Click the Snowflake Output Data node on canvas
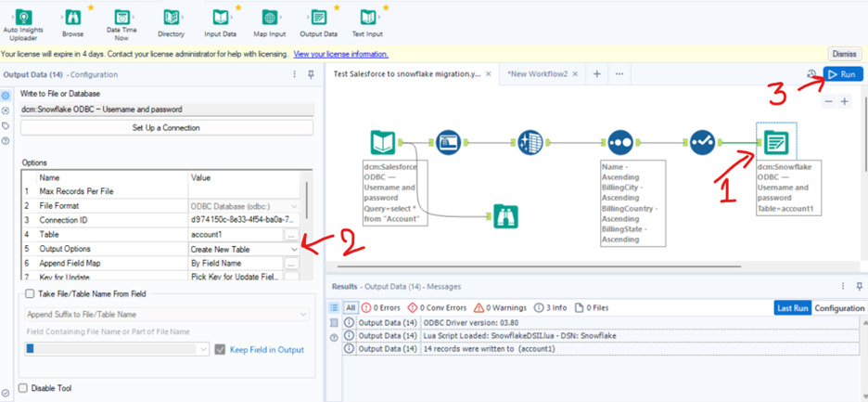Screen dimensions: 868x402 775,142
